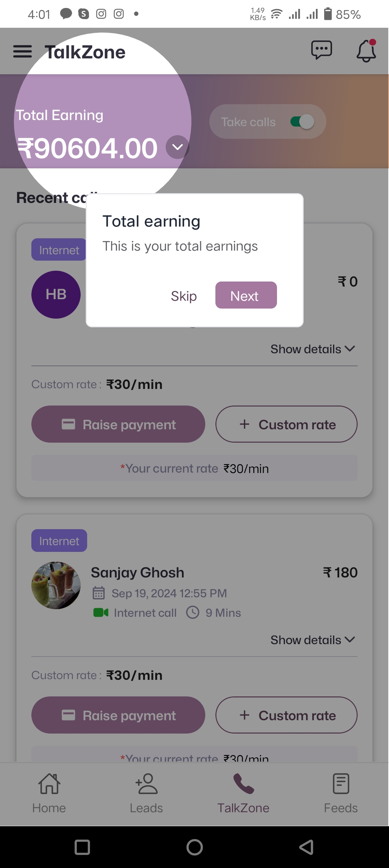
Task: Skip the Total earning tutorial
Action: pyautogui.click(x=184, y=296)
